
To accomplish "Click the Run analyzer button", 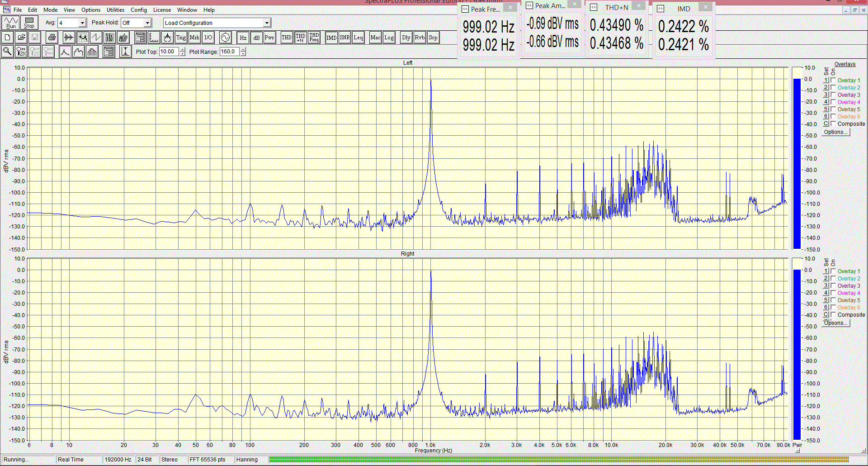I will pos(10,23).
